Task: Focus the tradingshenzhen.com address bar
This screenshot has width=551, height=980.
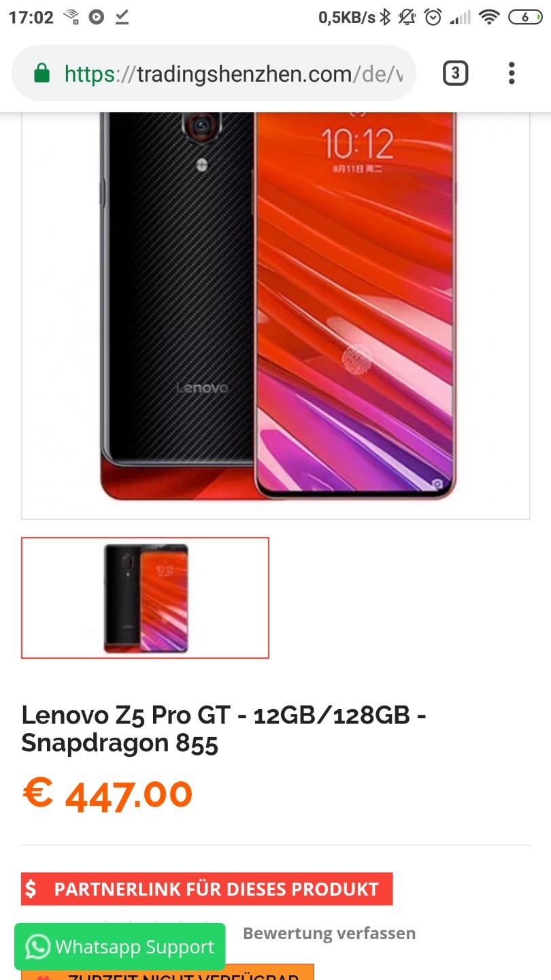Action: click(214, 73)
